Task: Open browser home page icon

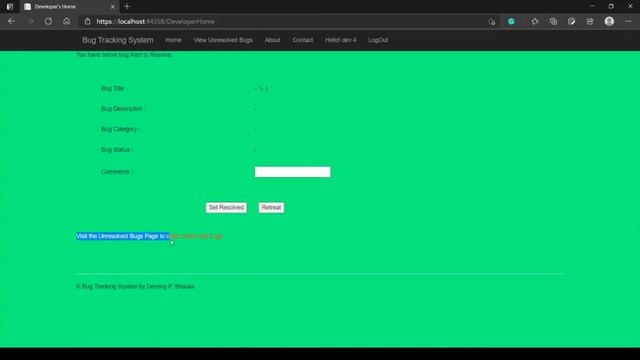Action: (67, 21)
